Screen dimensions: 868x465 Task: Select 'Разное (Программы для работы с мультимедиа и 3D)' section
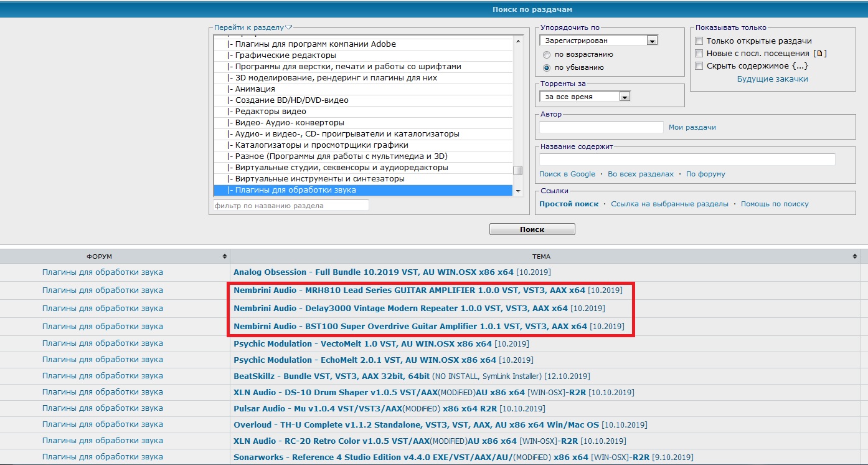click(x=363, y=156)
